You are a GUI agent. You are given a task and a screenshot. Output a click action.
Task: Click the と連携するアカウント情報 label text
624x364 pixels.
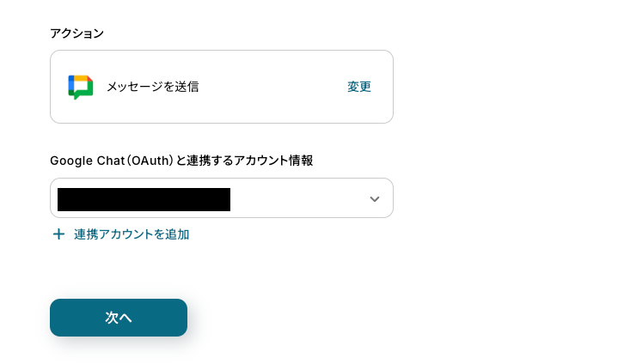coord(246,161)
